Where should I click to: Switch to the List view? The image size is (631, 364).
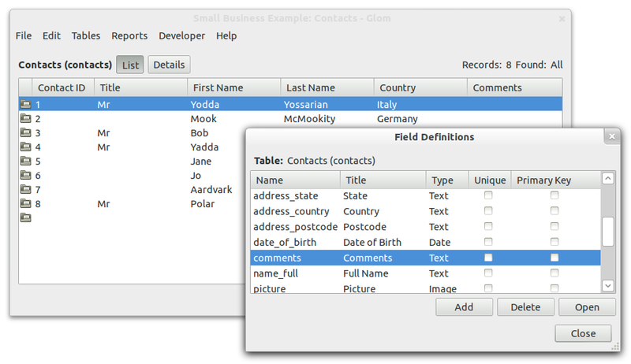(x=130, y=65)
